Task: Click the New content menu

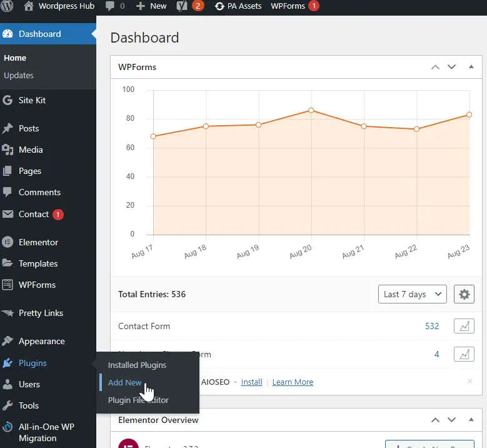Action: click(151, 6)
